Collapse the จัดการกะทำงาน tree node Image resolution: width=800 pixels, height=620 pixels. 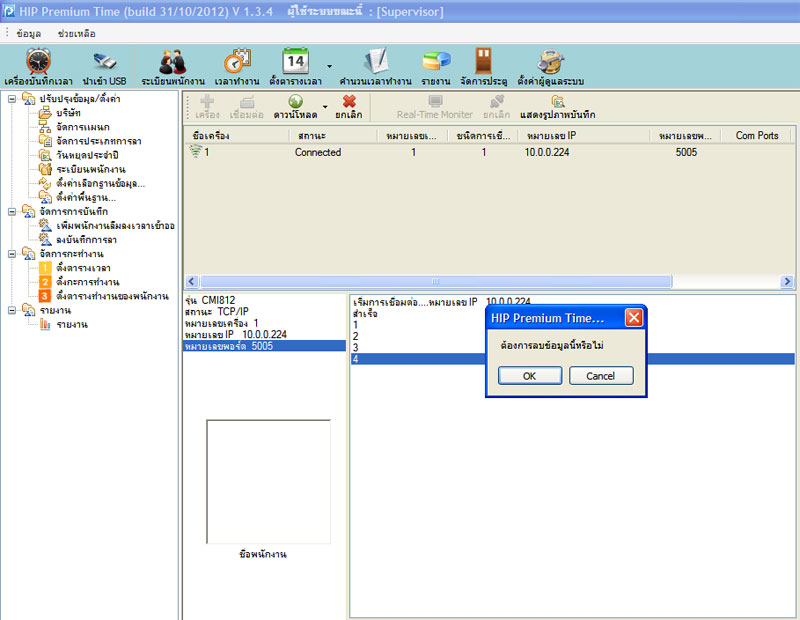(x=12, y=254)
